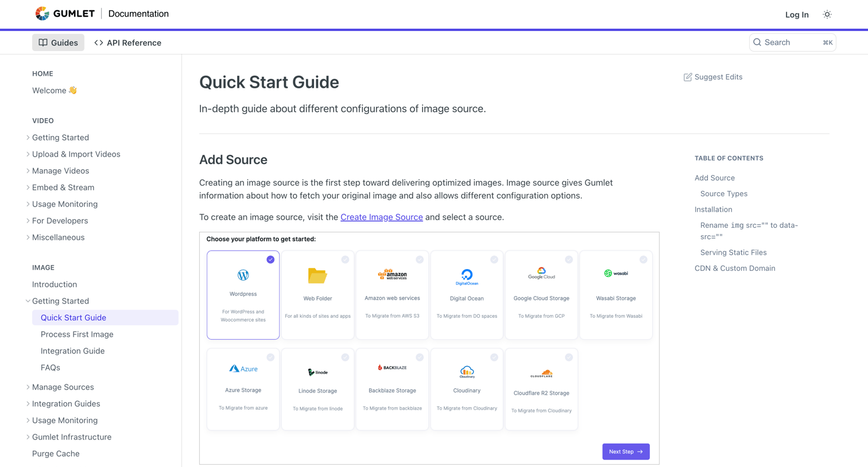
Task: Check the Web Folder card checkmark
Action: click(345, 259)
